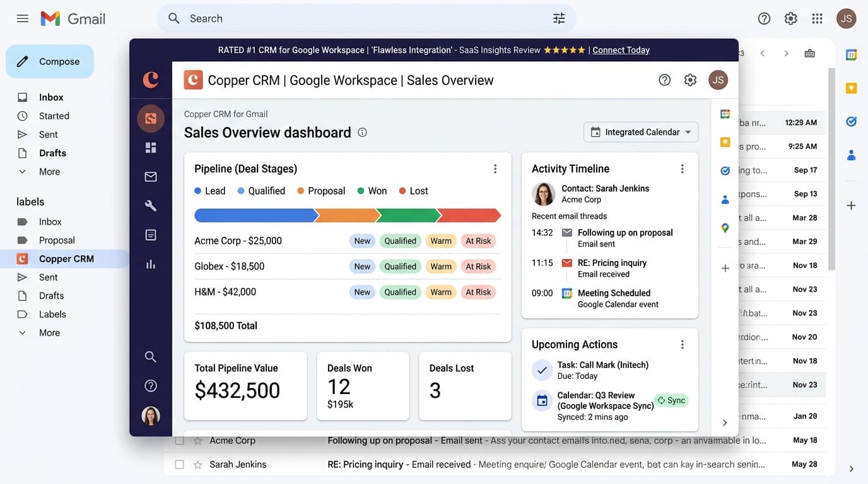Click the Copper logo in dark sidebar
Image resolution: width=868 pixels, height=484 pixels.
click(151, 79)
